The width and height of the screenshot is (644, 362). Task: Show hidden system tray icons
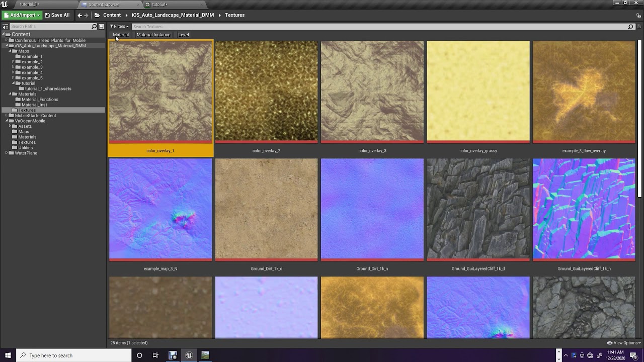tap(565, 355)
